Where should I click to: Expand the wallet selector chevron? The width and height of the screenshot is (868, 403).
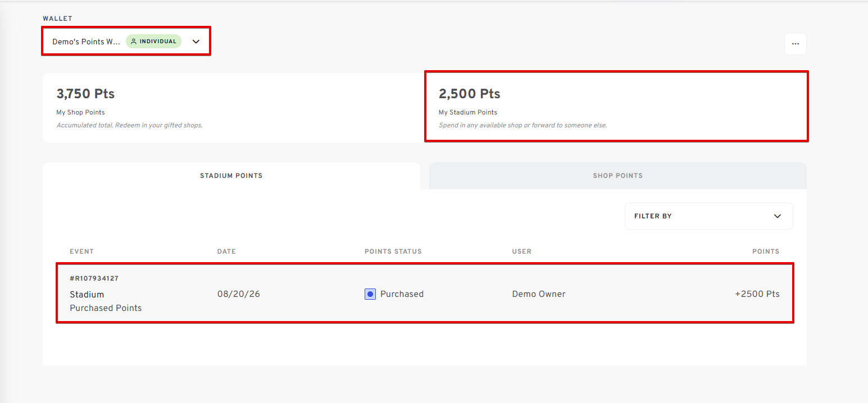click(x=196, y=42)
